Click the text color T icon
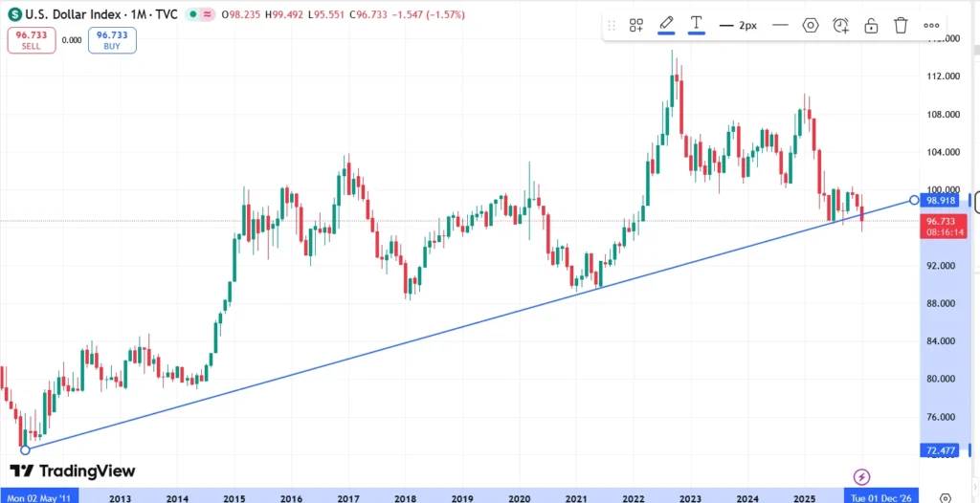The width and height of the screenshot is (980, 503). (697, 25)
